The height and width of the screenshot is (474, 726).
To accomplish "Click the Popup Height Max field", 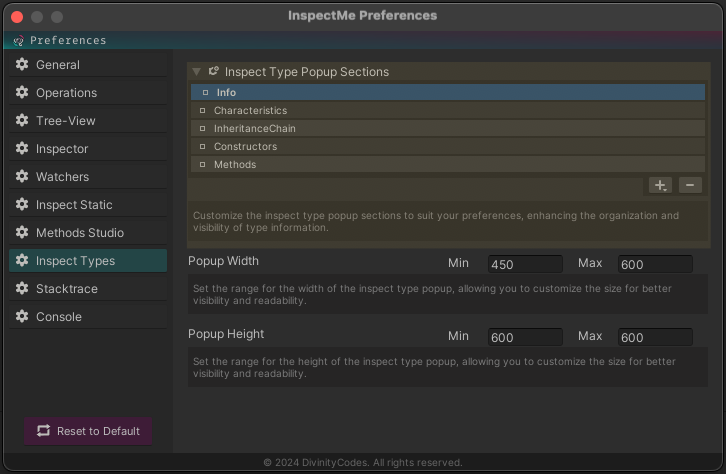I will [655, 337].
